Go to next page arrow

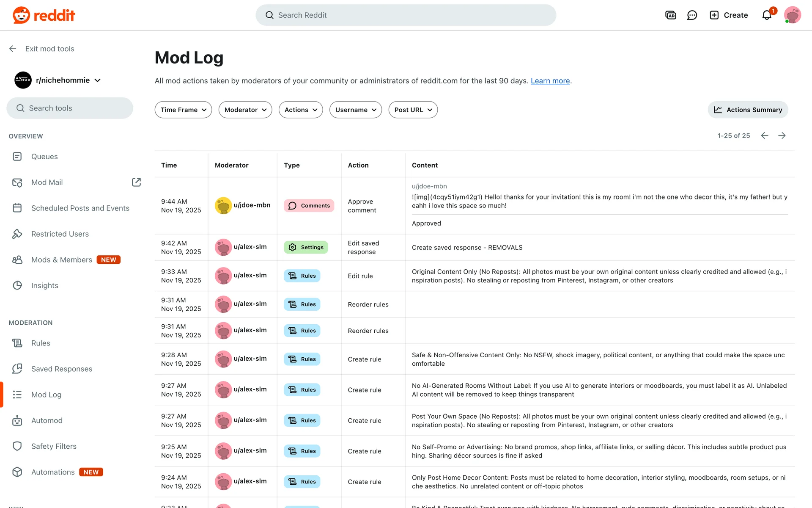pos(782,135)
